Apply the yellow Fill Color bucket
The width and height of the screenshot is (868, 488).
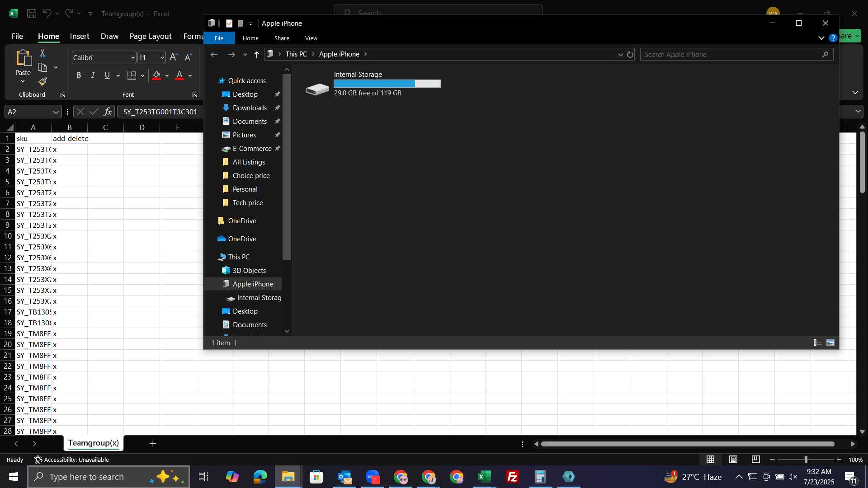pos(156,75)
